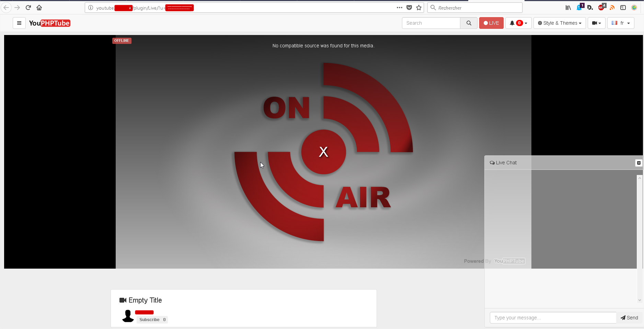Open the Adblock Plus extension icon
Viewport: 644px width, 329px height.
[601, 7]
